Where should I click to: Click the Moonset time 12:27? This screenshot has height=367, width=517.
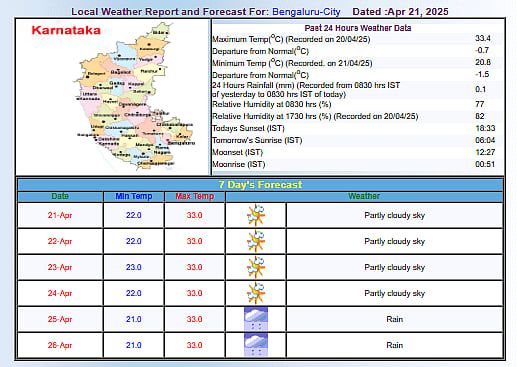(x=485, y=152)
